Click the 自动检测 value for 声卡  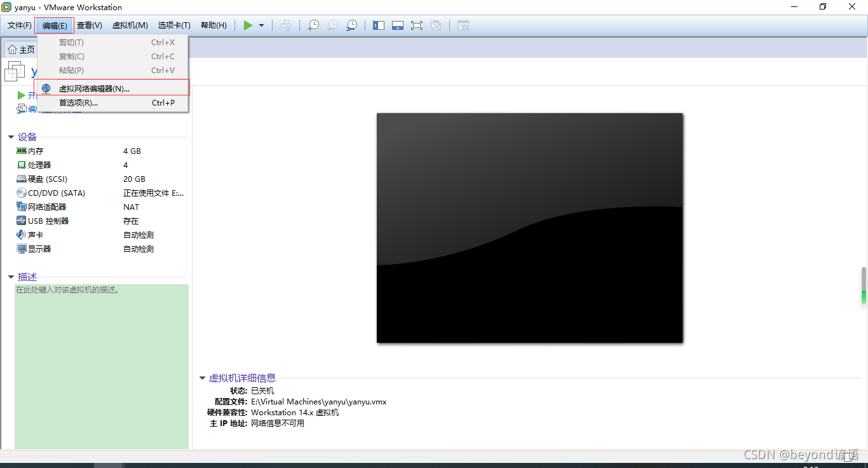point(139,235)
